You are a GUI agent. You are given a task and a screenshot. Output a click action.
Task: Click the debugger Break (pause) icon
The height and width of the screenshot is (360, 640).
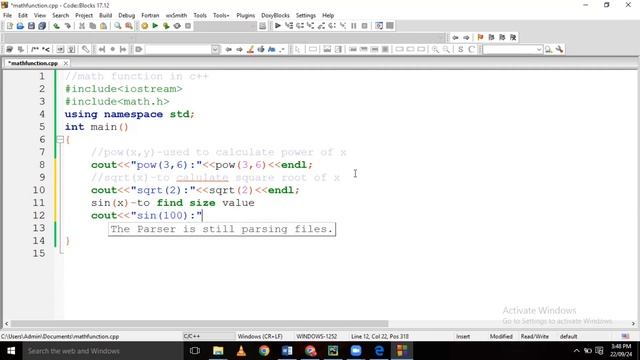(353, 26)
